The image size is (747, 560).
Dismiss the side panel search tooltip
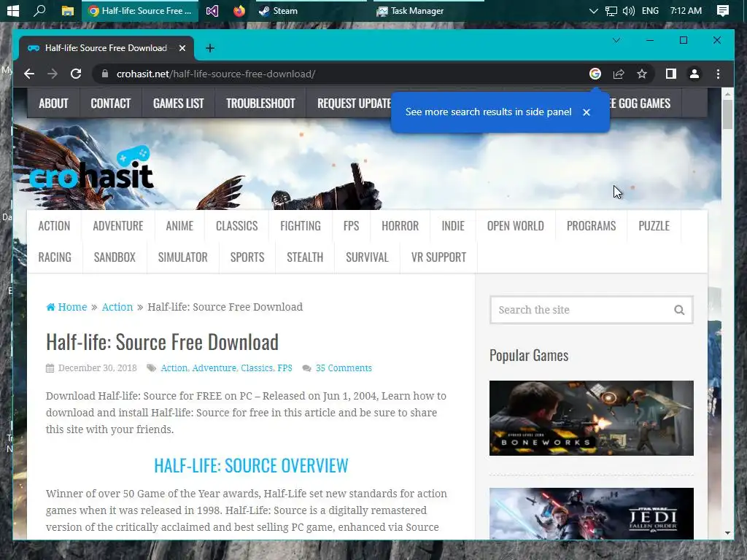coord(587,112)
